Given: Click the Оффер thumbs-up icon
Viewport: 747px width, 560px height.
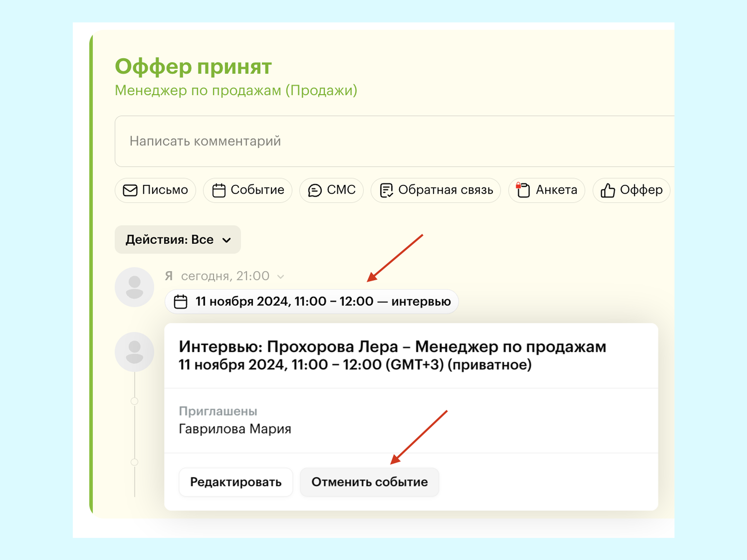Looking at the screenshot, I should click(x=608, y=190).
